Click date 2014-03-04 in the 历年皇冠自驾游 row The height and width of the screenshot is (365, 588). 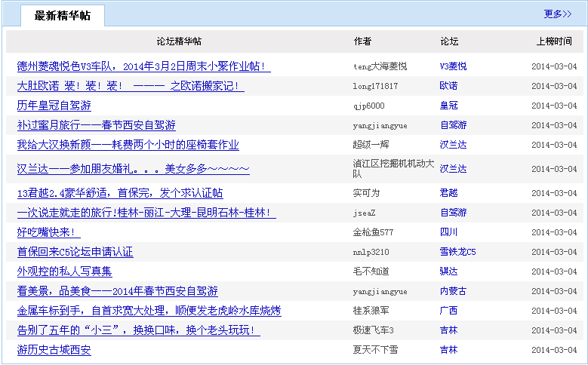tap(554, 106)
